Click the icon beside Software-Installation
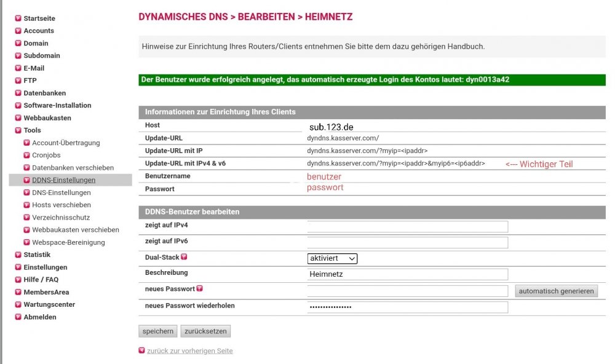This screenshot has height=364, width=615. coord(18,106)
